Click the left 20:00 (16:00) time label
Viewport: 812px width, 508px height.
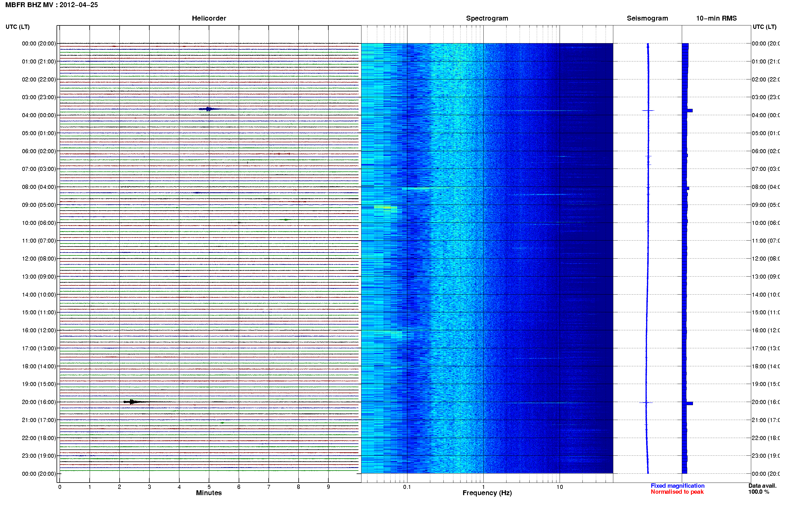[x=39, y=402]
